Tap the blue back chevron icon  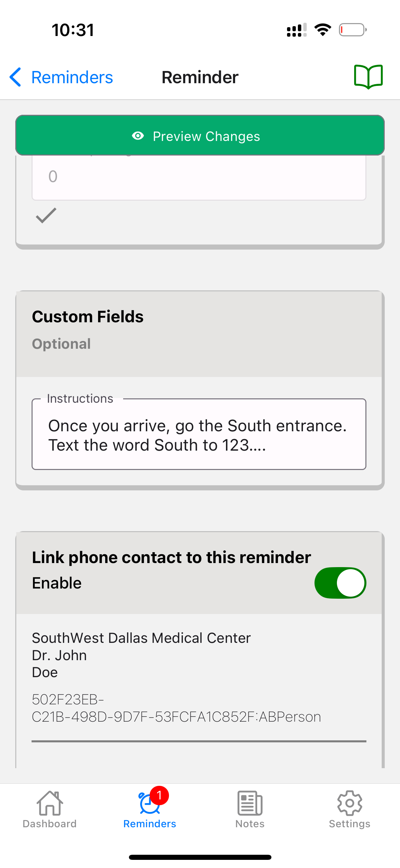(16, 77)
